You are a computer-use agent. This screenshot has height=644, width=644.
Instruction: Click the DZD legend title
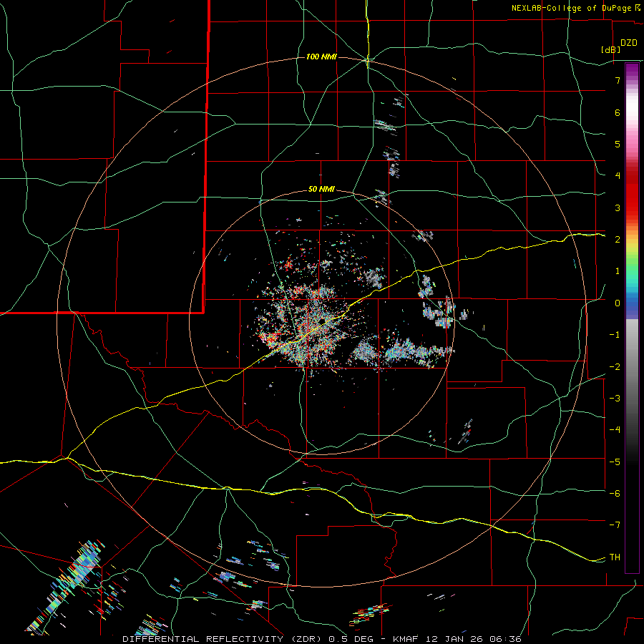tap(629, 43)
